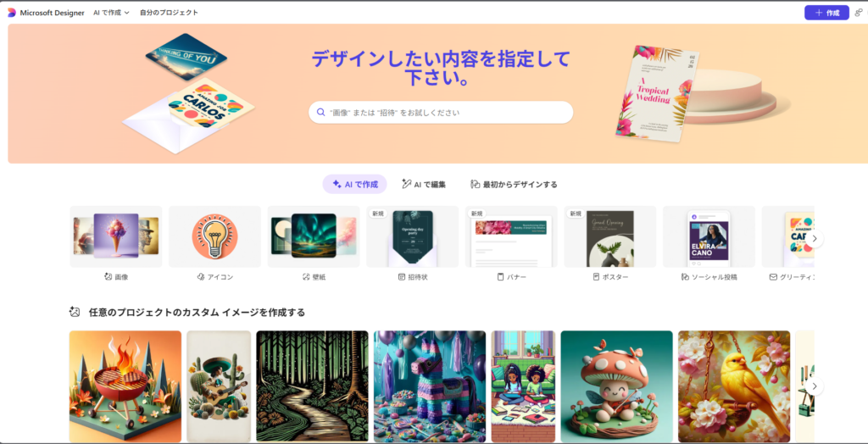Show more custom images with right arrow
The width and height of the screenshot is (868, 444).
coord(814,386)
